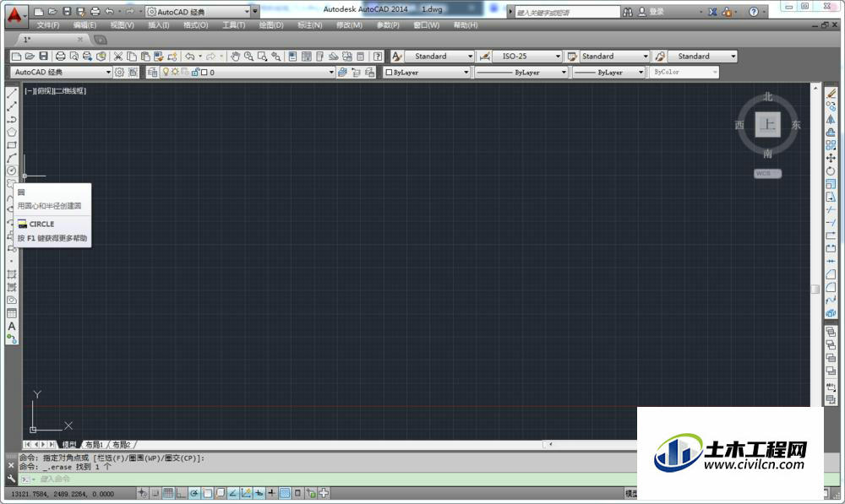The width and height of the screenshot is (845, 504).
Task: Click the ByLayer white color swatch
Action: click(x=389, y=72)
